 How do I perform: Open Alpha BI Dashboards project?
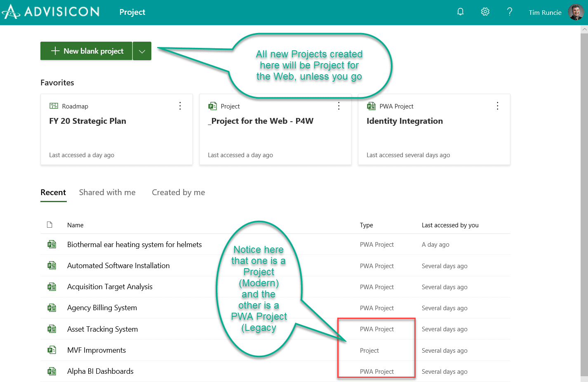[100, 371]
